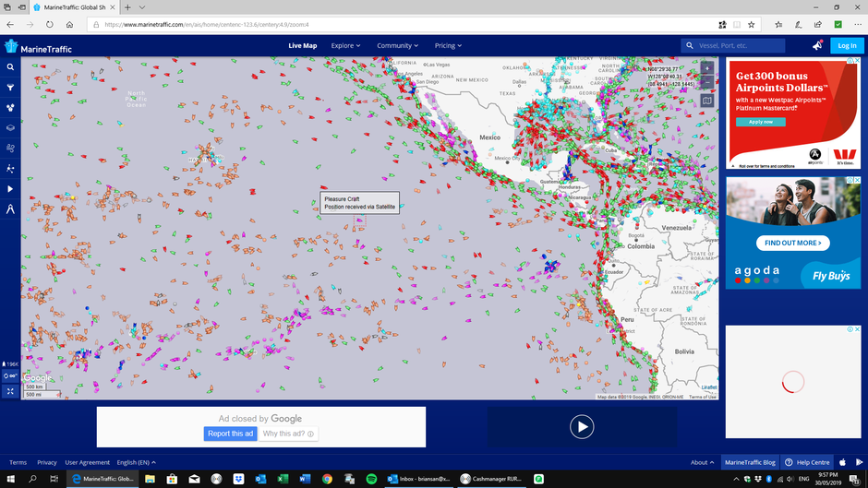Zoom out on the map
Viewport: 868px width, 488px height.
click(707, 82)
